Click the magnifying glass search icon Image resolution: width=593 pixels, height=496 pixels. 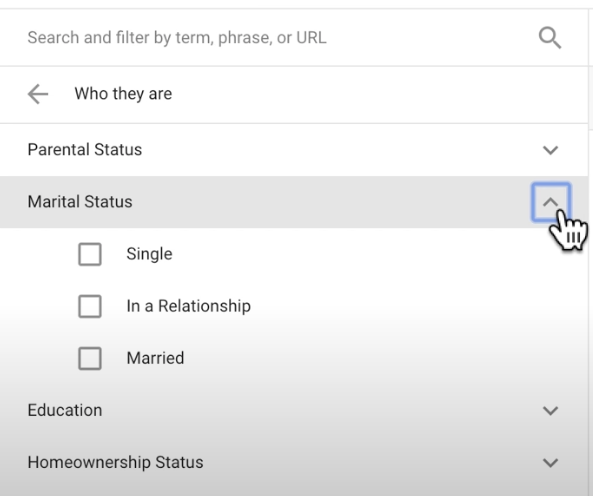(x=550, y=38)
